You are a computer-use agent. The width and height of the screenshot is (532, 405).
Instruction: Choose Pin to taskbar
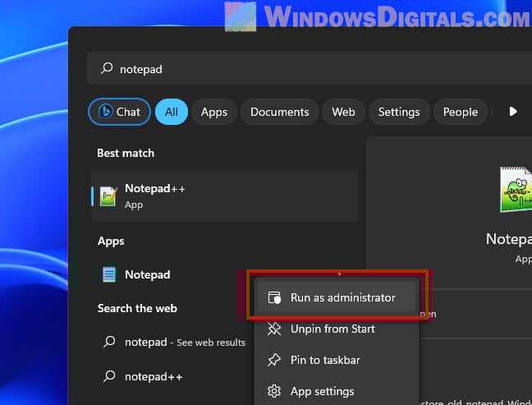coord(337,360)
